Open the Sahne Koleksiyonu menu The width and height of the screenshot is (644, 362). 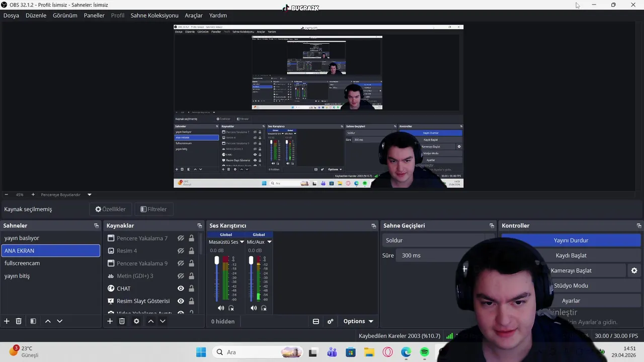(154, 16)
